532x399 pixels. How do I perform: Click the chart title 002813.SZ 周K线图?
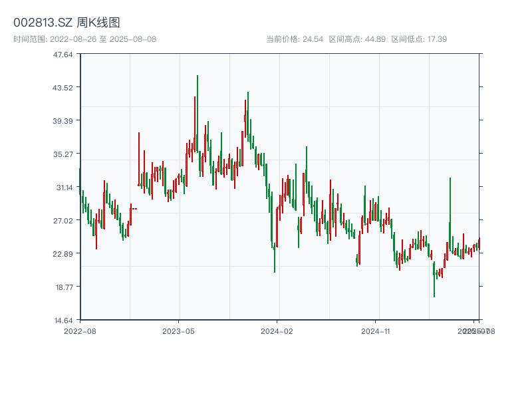pos(66,23)
